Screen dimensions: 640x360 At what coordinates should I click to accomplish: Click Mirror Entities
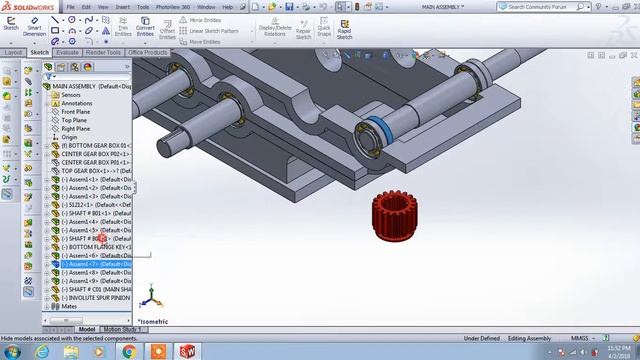[x=200, y=20]
